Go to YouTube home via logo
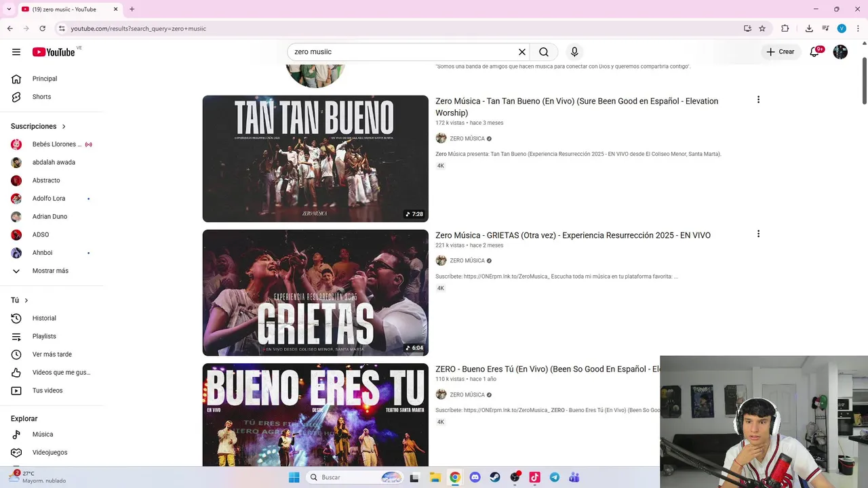 point(54,52)
